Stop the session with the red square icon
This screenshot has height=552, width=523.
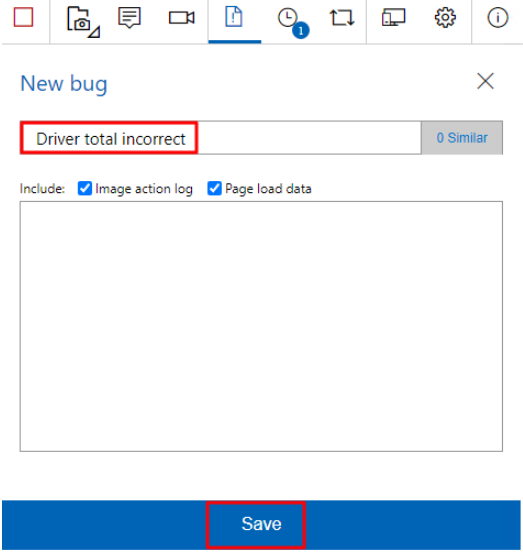(x=23, y=18)
